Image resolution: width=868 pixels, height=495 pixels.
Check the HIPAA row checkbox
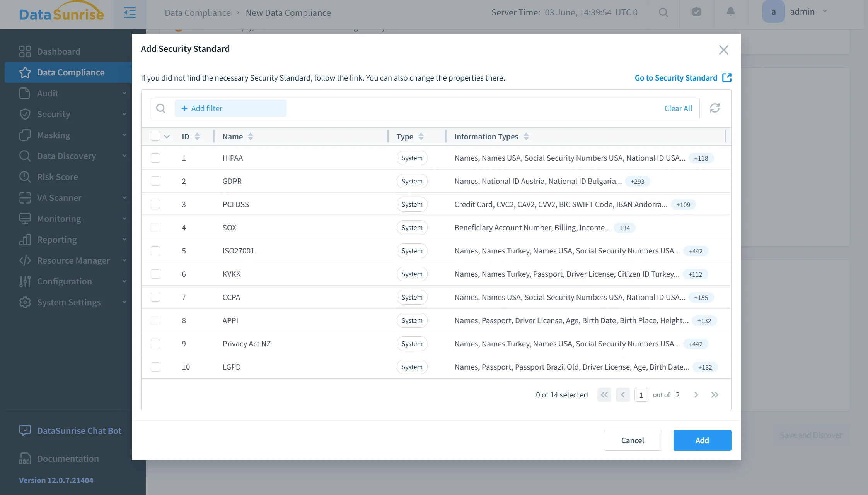155,158
